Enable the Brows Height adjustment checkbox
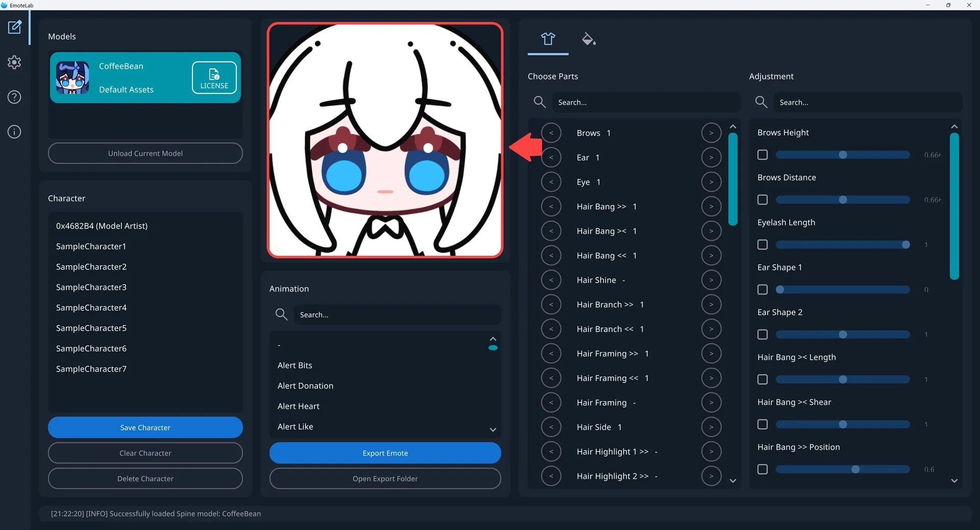The height and width of the screenshot is (530, 980). [x=762, y=155]
